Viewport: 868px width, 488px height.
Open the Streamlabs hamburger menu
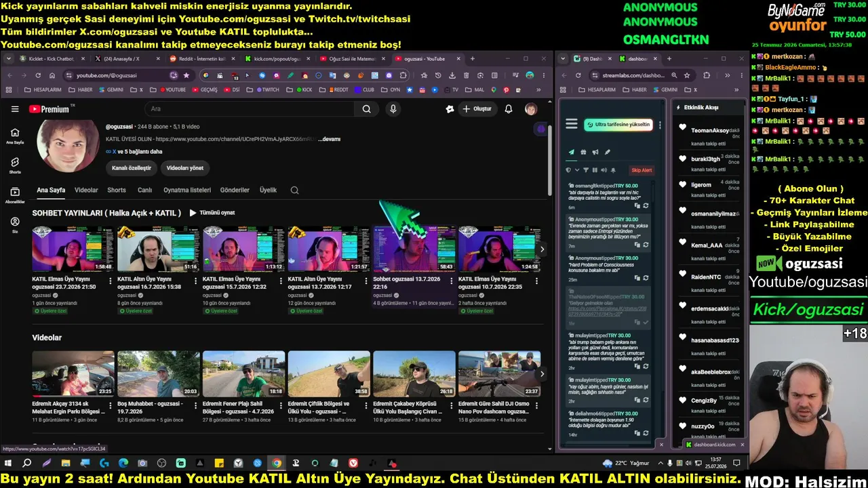(x=572, y=124)
